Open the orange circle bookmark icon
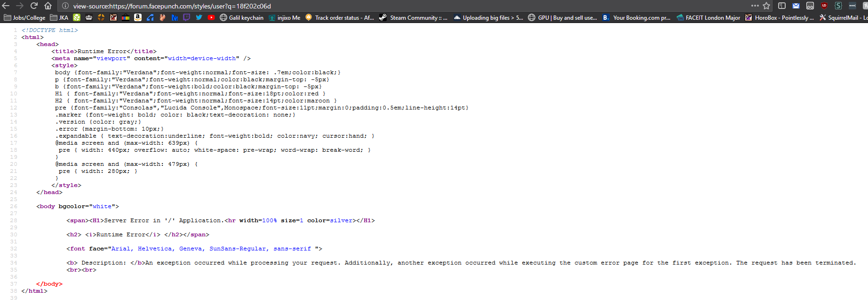Screen dimensions: 868x304 tap(101, 17)
